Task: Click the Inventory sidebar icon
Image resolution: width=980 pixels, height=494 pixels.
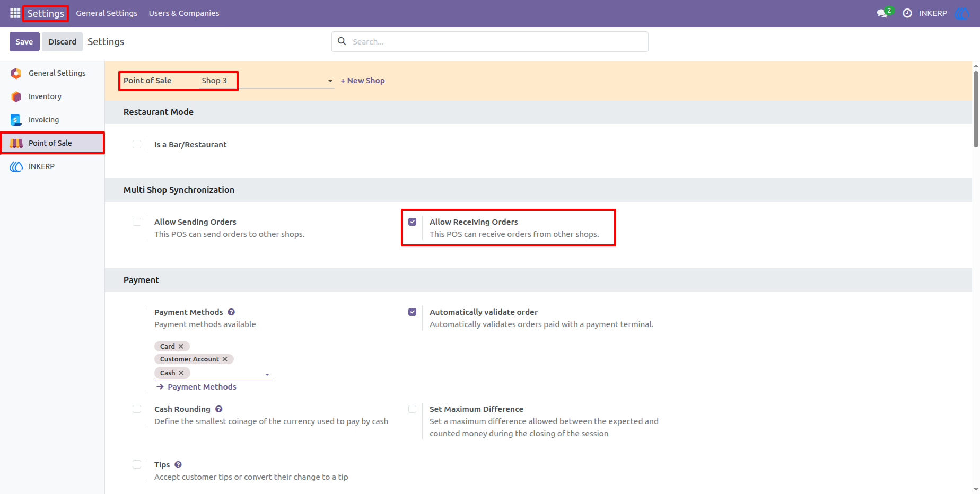Action: (16, 96)
